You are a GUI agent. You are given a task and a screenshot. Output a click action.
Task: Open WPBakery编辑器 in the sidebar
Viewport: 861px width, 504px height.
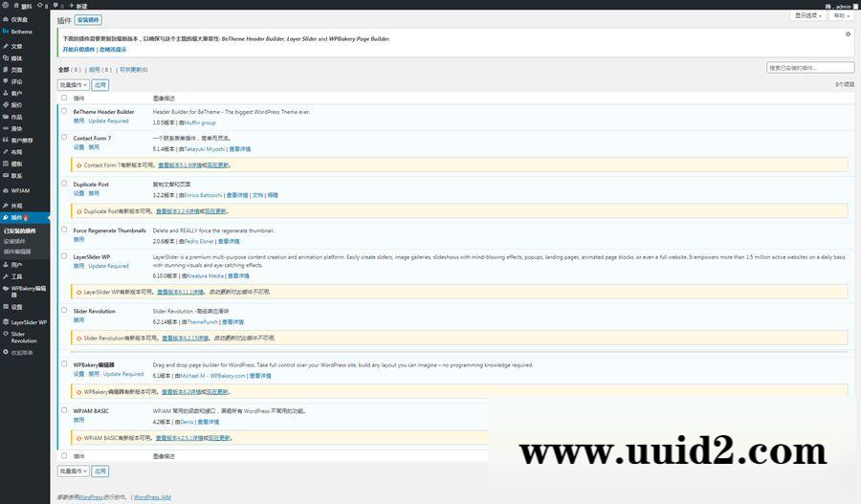[x=28, y=291]
